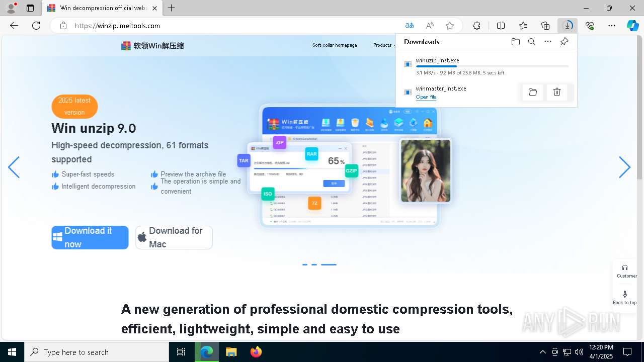644x362 pixels.
Task: Show hidden system tray icons
Action: 542,352
